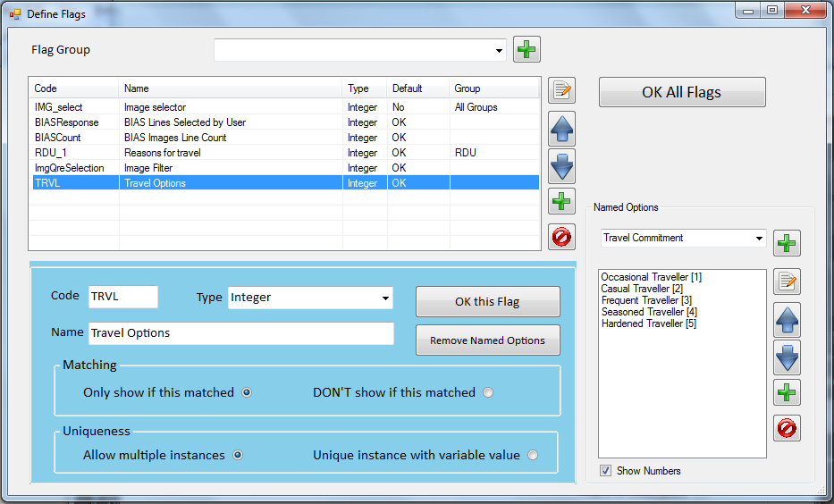Click the Remove Named Options button
Viewport: 834px width, 504px height.
[x=487, y=340]
